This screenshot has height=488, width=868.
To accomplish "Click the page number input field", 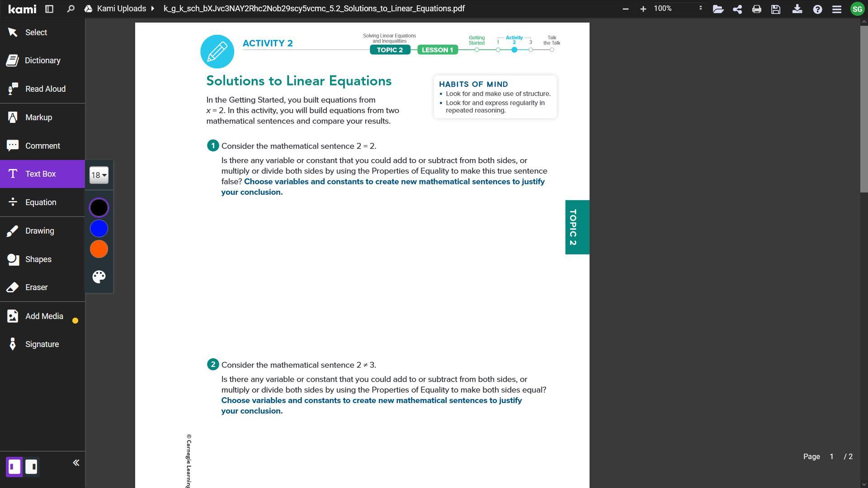I will [x=831, y=457].
